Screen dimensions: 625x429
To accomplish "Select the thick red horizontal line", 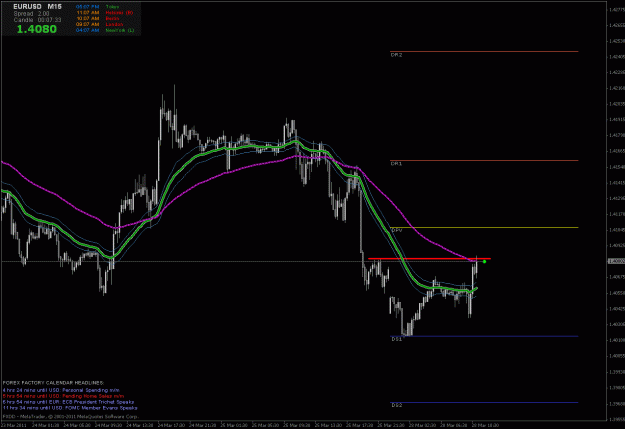I will pyautogui.click(x=429, y=259).
